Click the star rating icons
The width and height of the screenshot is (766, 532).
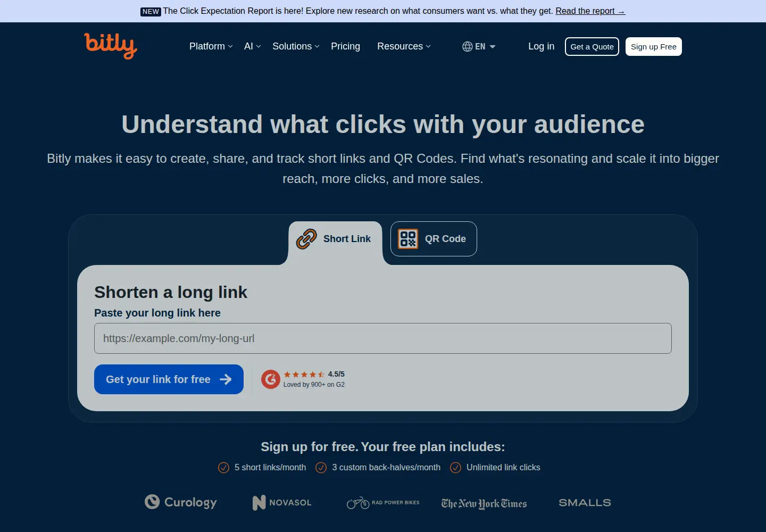(x=304, y=375)
